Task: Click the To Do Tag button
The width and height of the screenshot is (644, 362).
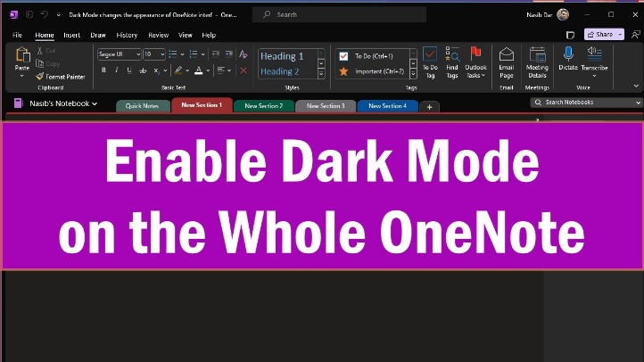Action: coord(430,62)
